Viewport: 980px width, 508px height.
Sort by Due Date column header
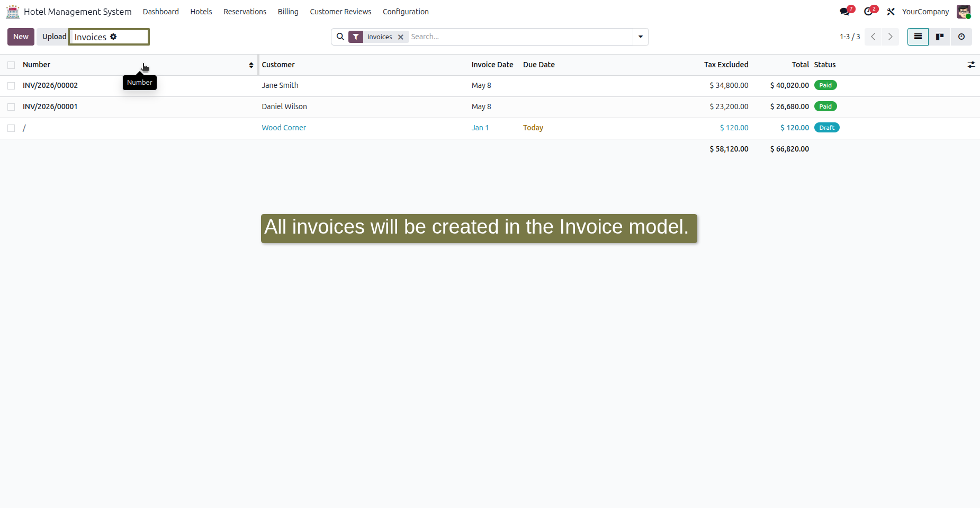pyautogui.click(x=539, y=65)
